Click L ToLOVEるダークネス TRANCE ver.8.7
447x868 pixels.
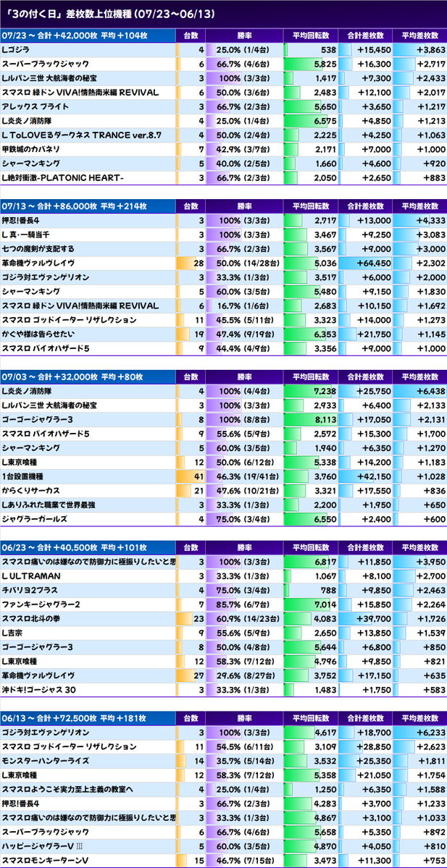(80, 135)
